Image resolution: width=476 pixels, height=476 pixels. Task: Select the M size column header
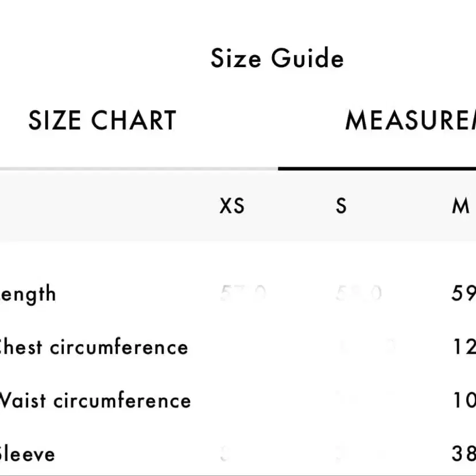click(460, 206)
